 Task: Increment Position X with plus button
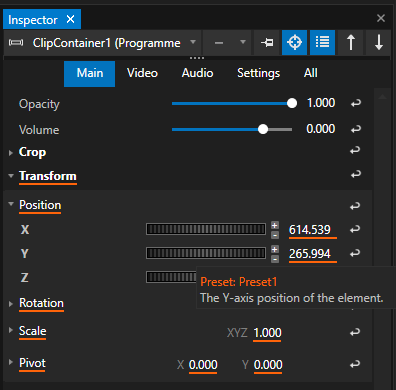click(x=275, y=226)
